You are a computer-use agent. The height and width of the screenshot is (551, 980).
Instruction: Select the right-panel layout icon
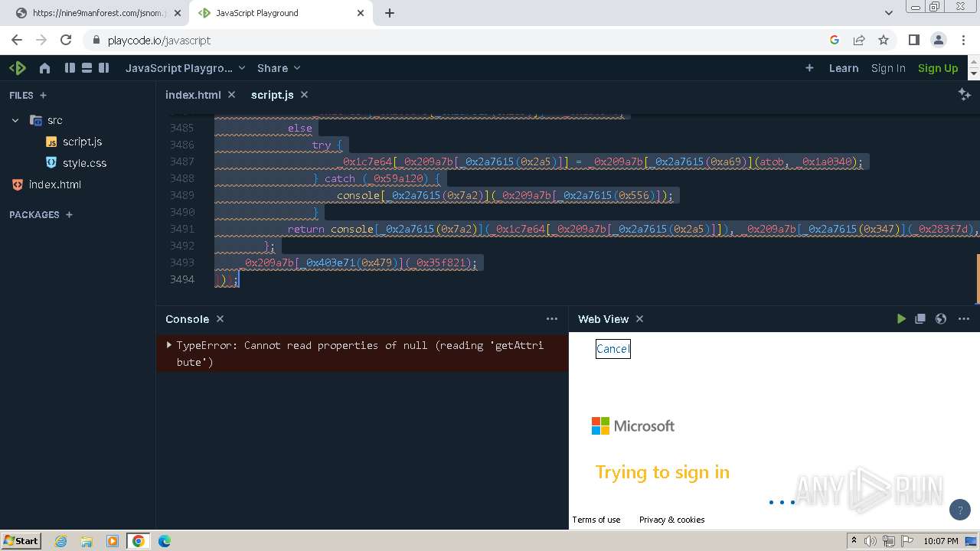pyautogui.click(x=103, y=68)
